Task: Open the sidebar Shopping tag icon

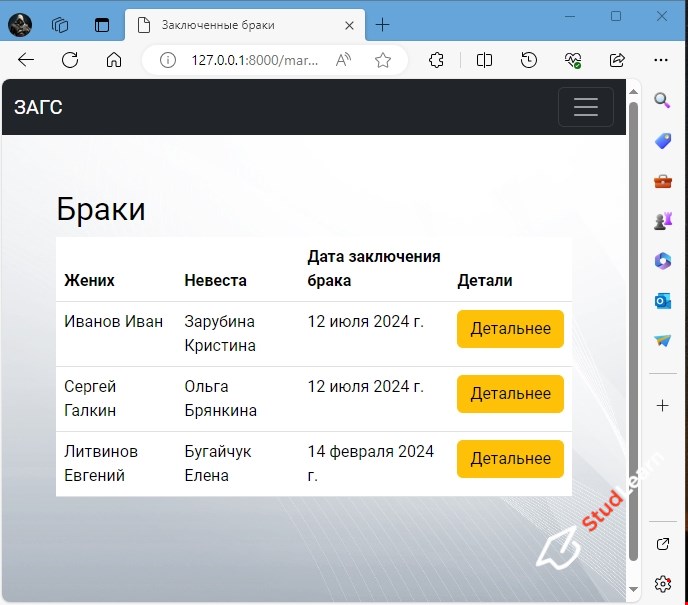Action: tap(663, 141)
